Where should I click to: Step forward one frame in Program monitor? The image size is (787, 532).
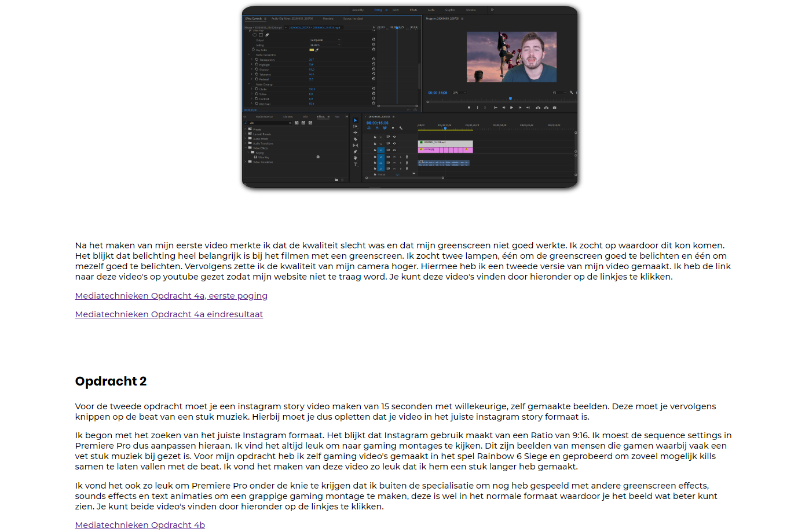[520, 108]
